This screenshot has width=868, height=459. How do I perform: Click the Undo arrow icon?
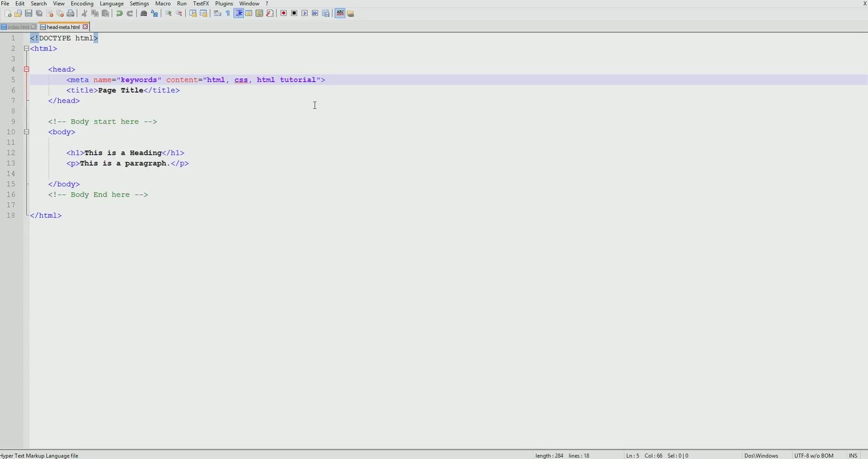point(119,14)
